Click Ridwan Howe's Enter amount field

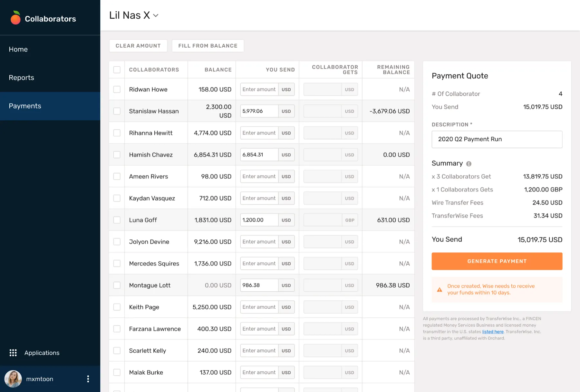pyautogui.click(x=259, y=89)
